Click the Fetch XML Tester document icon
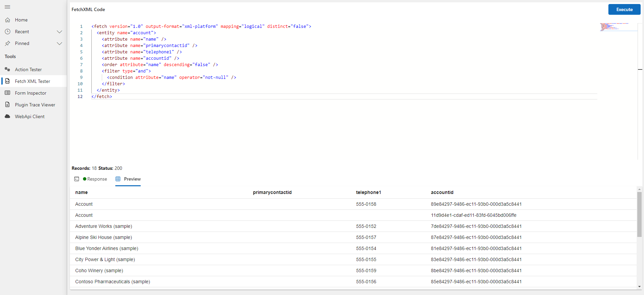 7,81
